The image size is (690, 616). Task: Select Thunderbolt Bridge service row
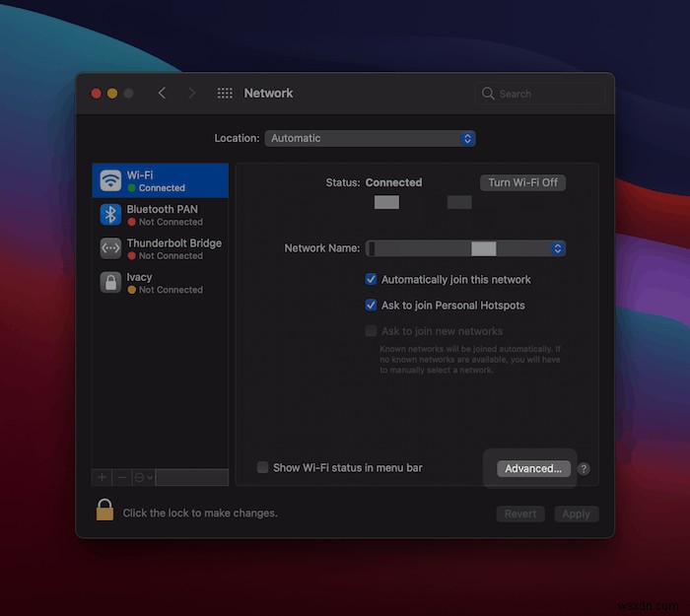click(160, 248)
